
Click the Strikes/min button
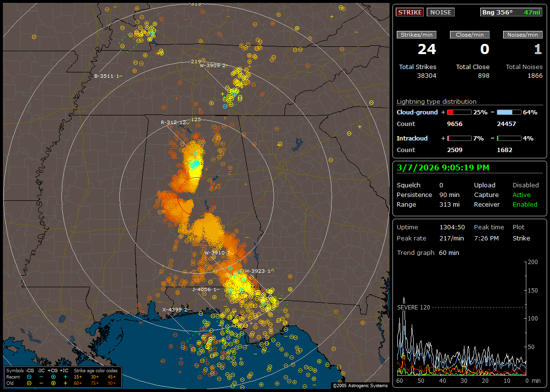coord(417,35)
